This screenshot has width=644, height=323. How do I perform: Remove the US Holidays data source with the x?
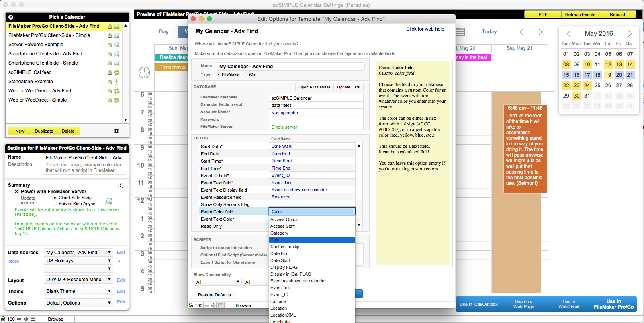point(119,261)
